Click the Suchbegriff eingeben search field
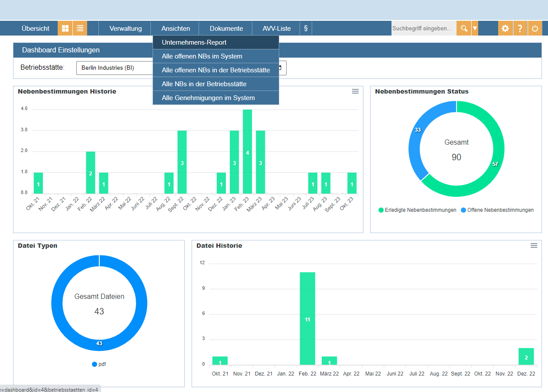Screen dimensions: 548x392 click(x=424, y=29)
